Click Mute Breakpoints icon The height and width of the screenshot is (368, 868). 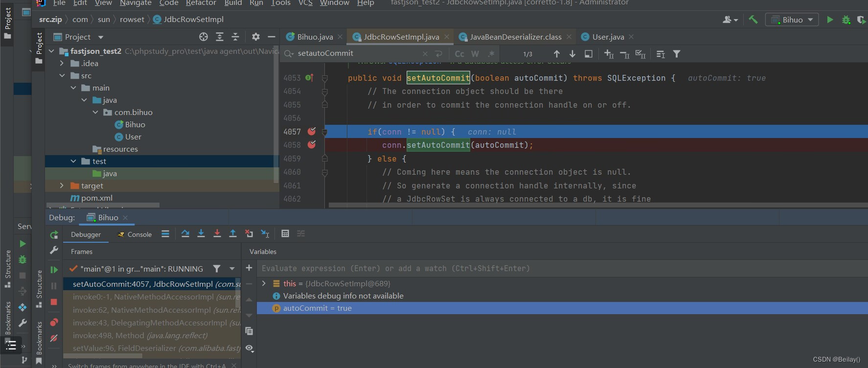(x=54, y=338)
